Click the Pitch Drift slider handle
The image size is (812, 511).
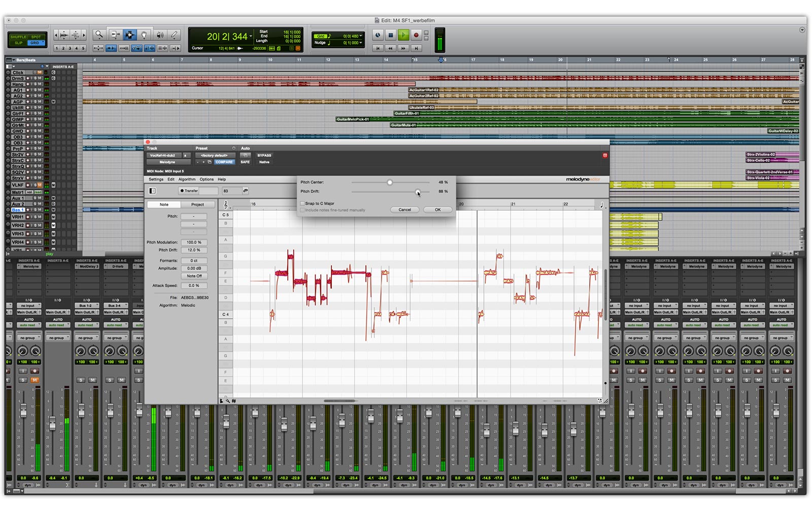click(x=417, y=191)
